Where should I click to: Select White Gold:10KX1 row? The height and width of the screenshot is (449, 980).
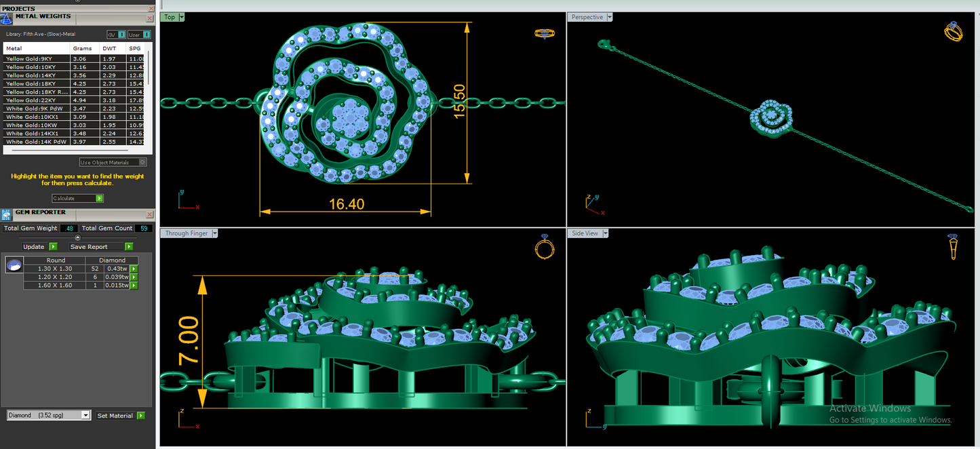click(x=75, y=117)
